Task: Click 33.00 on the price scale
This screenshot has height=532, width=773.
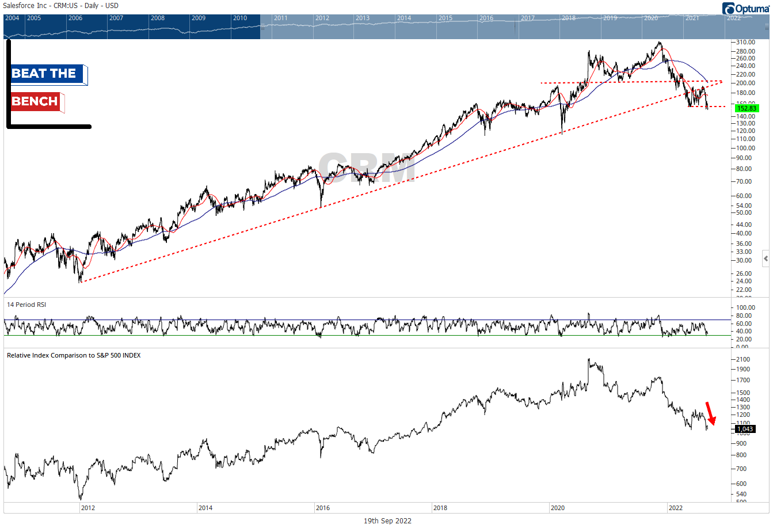Action: click(744, 252)
